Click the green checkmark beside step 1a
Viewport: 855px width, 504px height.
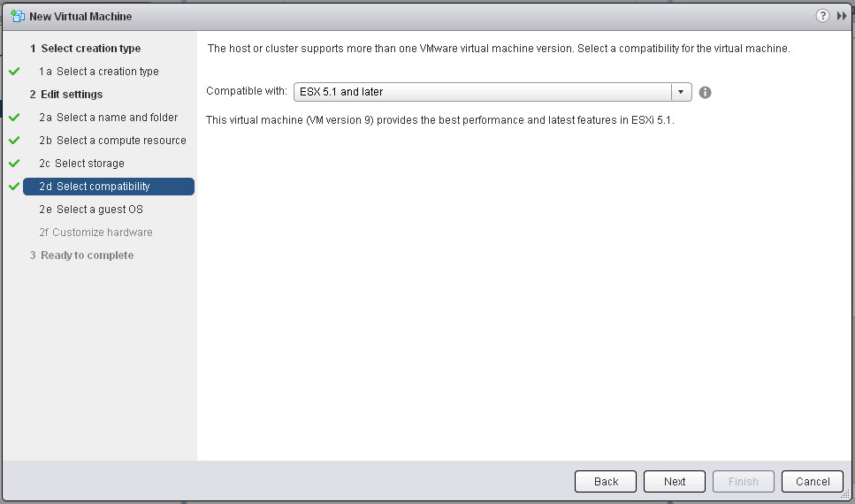[x=14, y=72]
